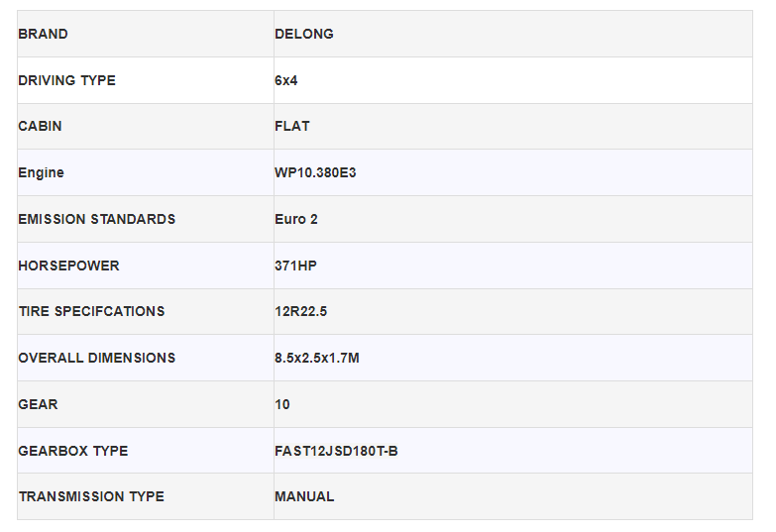Click the TRANSMISSION TYPE label
776x532 pixels.
tap(91, 496)
